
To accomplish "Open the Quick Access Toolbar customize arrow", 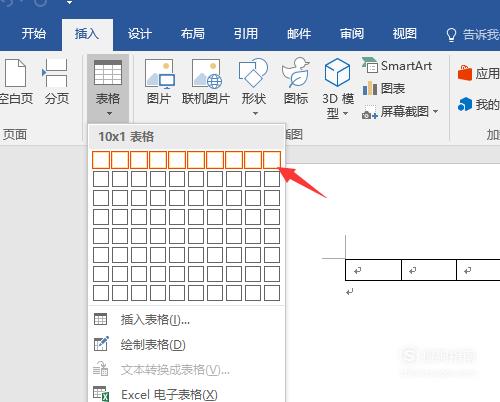I will (x=69, y=3).
